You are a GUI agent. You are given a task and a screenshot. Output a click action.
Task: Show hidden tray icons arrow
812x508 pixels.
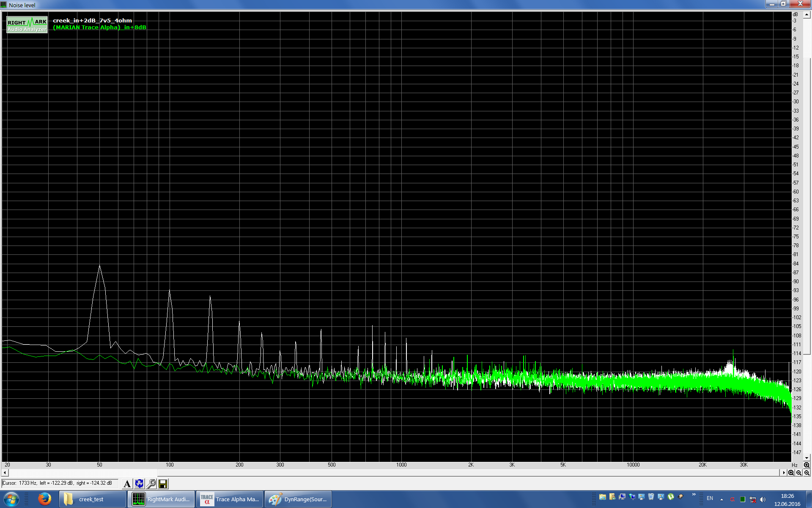721,499
